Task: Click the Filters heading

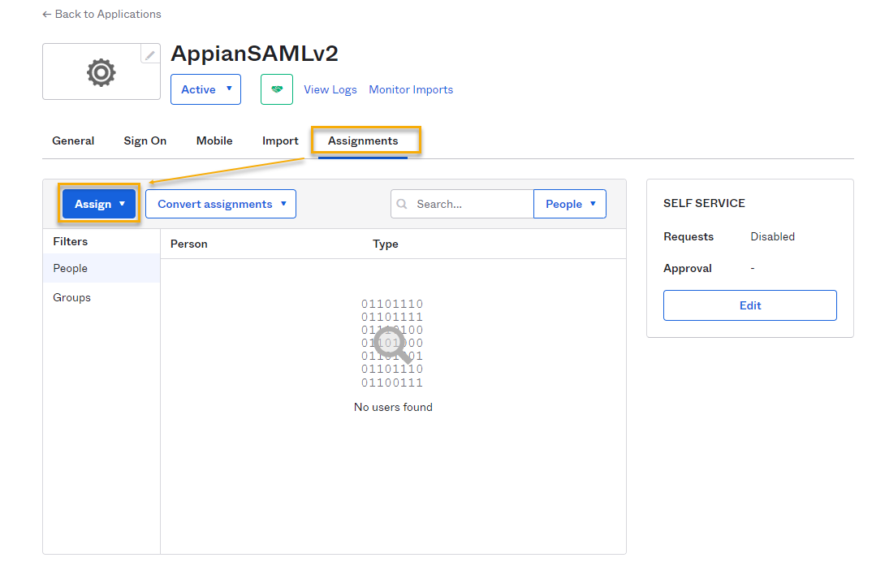Action: click(x=71, y=241)
